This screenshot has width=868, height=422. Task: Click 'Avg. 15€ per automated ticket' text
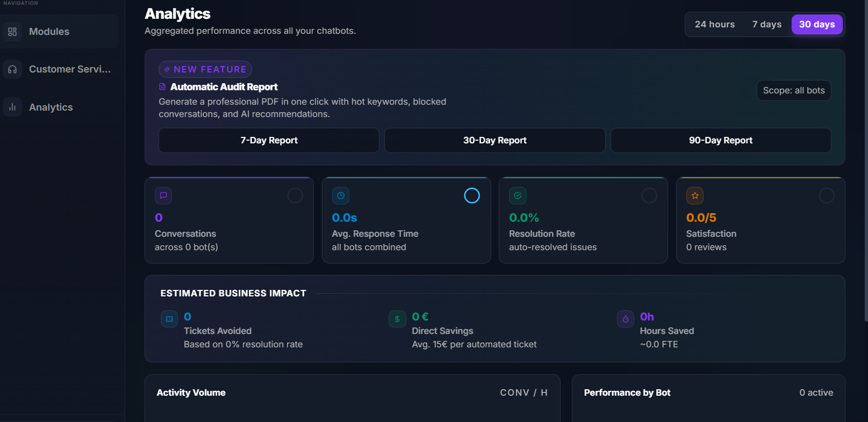point(474,344)
